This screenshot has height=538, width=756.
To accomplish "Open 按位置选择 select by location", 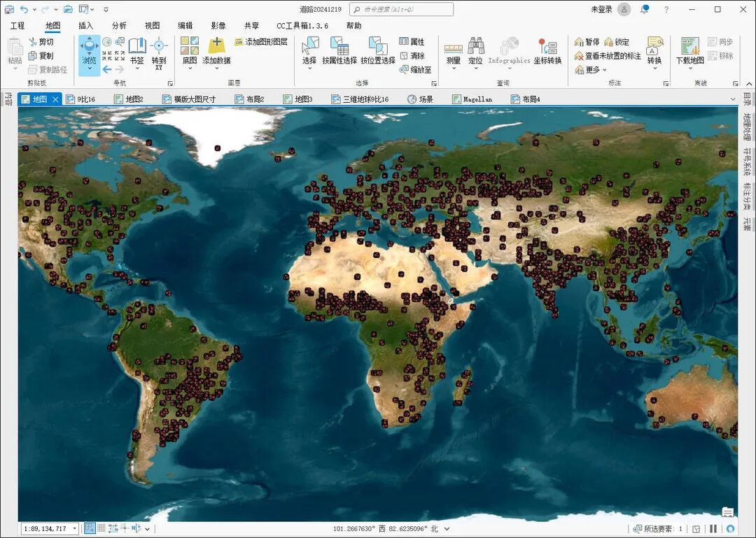I will 378,50.
